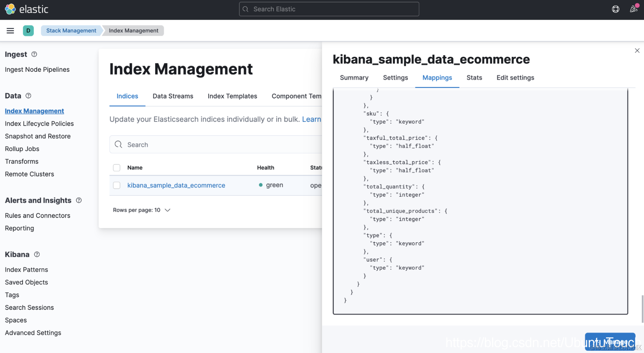Screen dimensions: 644x353
Task: Click the Search Elastic field
Action: pyautogui.click(x=329, y=9)
